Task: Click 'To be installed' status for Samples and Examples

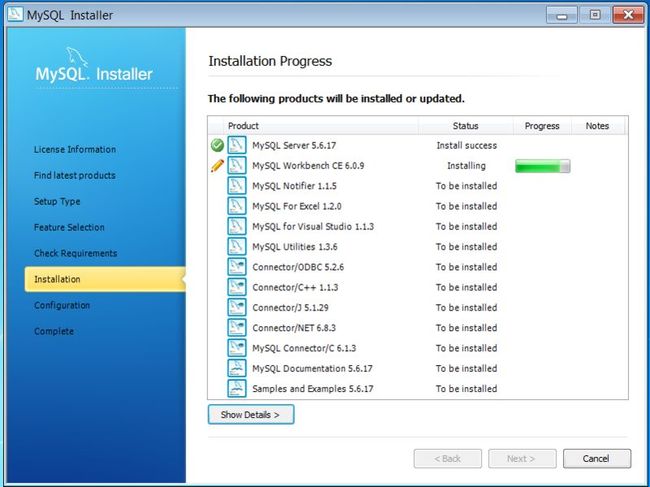Action: 466,389
